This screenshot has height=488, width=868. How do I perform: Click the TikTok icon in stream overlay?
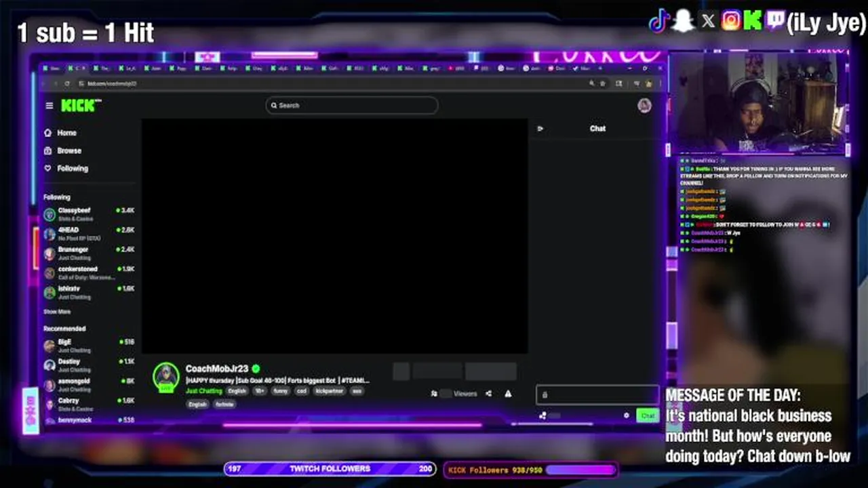(659, 22)
